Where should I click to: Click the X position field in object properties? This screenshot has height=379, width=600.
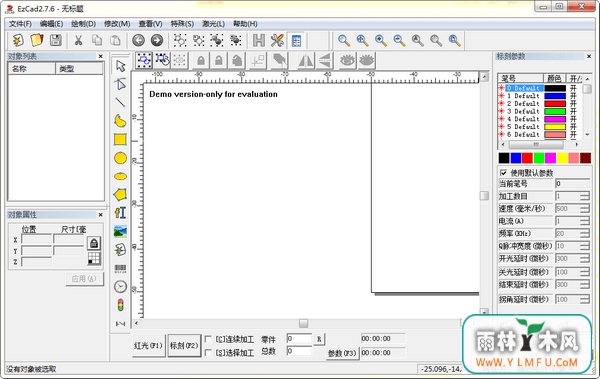(x=36, y=240)
